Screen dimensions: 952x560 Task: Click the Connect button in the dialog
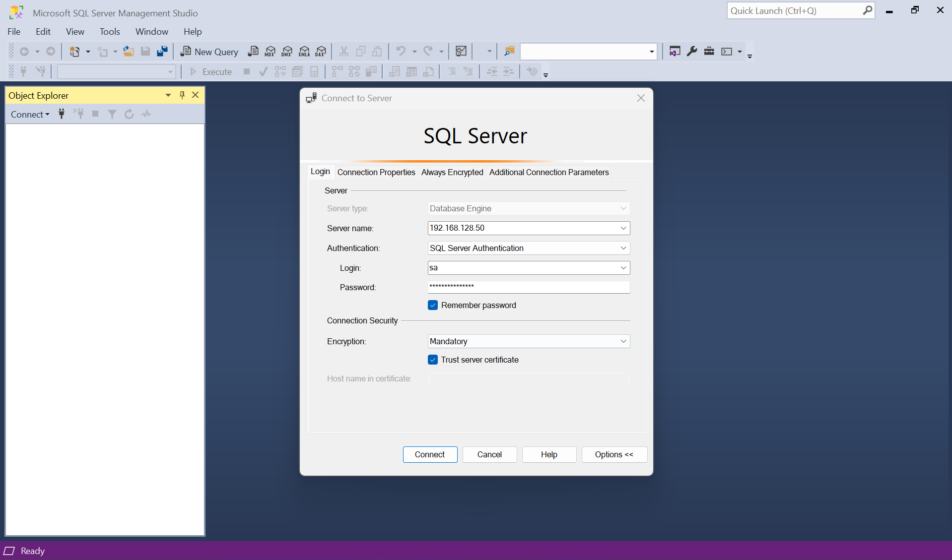point(430,455)
